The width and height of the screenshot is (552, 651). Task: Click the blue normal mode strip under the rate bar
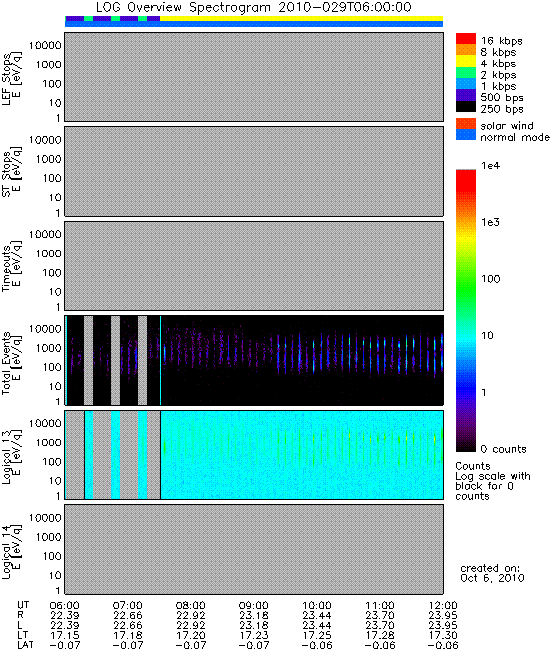[x=254, y=24]
